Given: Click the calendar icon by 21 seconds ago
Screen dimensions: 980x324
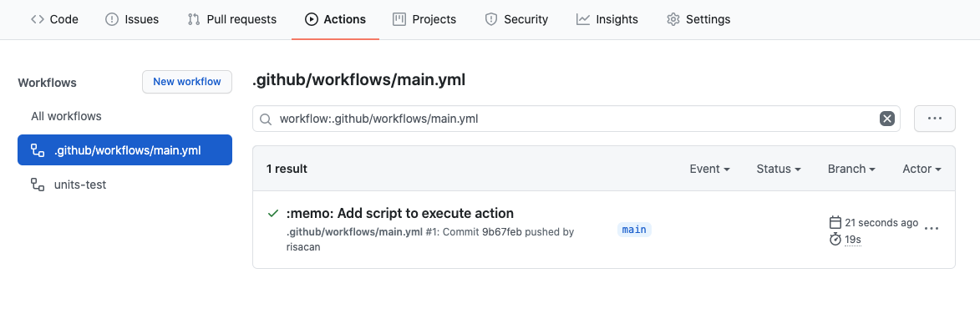Looking at the screenshot, I should 835,222.
